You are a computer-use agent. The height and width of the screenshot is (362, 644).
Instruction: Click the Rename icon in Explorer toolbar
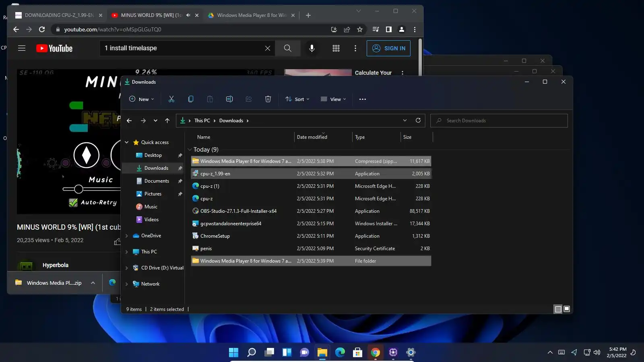(x=229, y=99)
